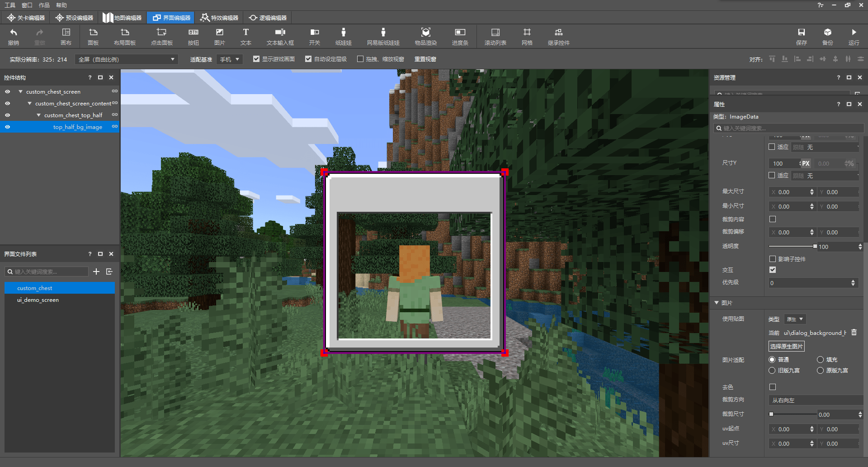
Task: Insert a 开关 toggle control
Action: (x=315, y=37)
